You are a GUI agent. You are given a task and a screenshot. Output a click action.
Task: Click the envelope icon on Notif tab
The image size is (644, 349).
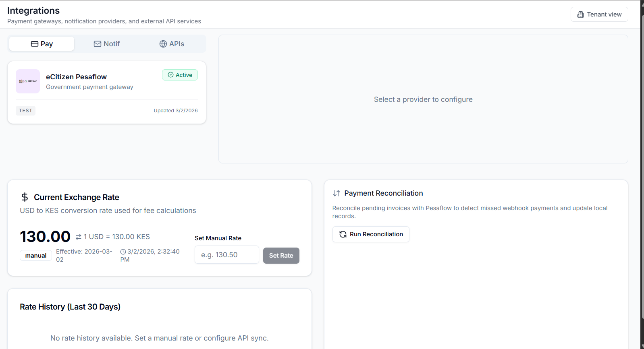(x=98, y=44)
